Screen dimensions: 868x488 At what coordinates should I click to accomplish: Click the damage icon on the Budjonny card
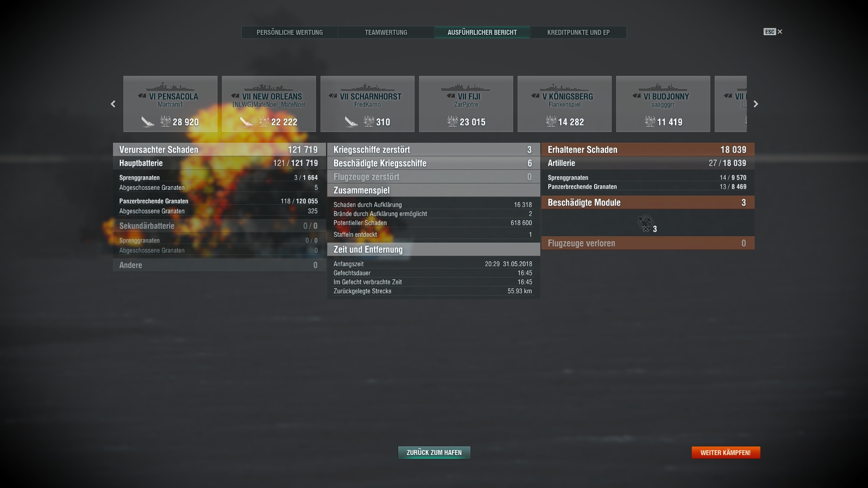[x=650, y=121]
